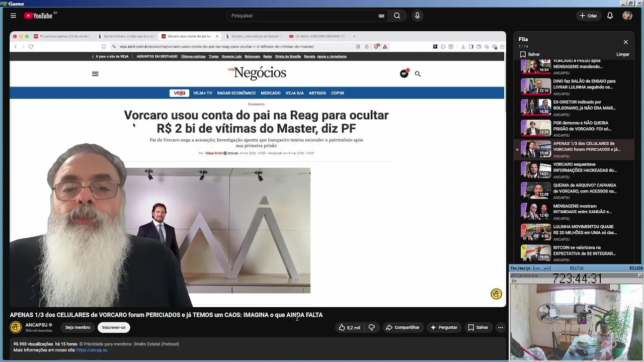Open the ANCAPSU channel avatar
Image resolution: width=644 pixels, height=362 pixels.
coord(16,327)
